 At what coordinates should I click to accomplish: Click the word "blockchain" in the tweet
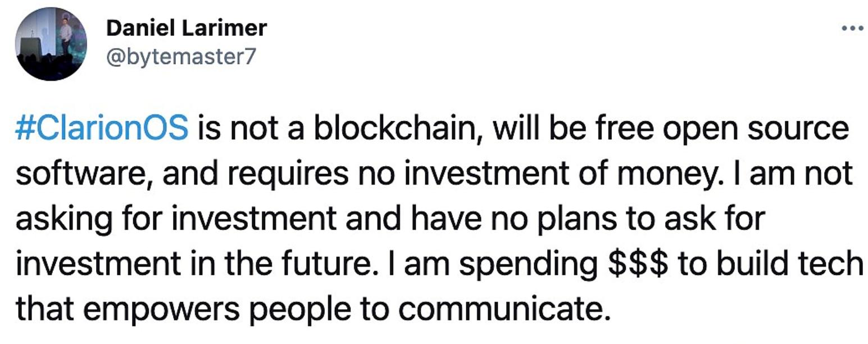tap(399, 129)
